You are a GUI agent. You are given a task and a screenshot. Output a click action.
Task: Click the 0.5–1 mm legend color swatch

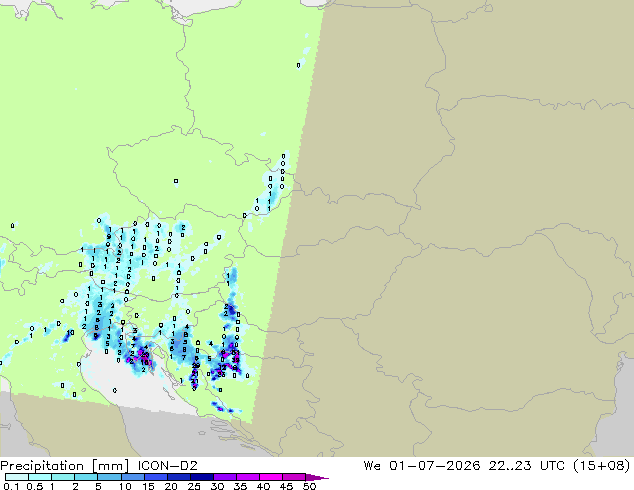(x=40, y=477)
